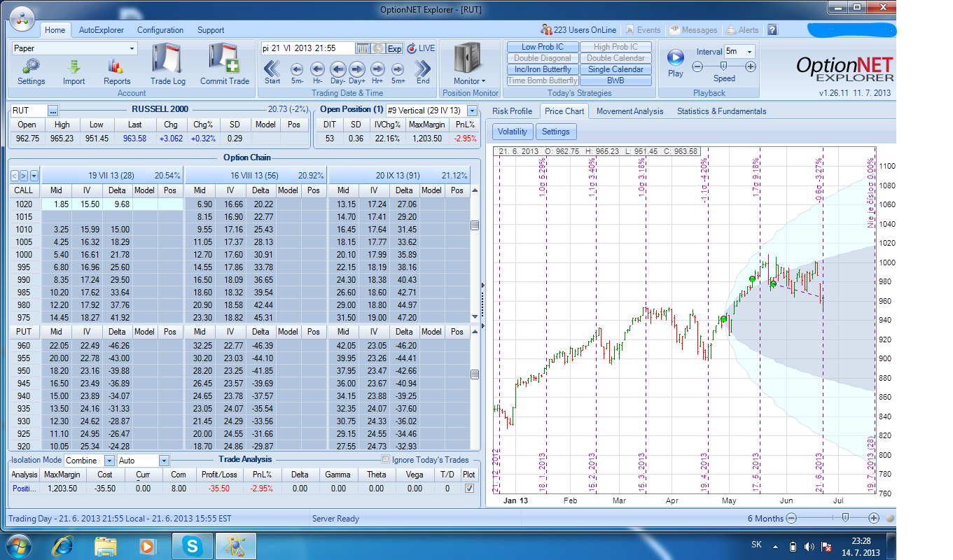Adjust the 6 Months zoom slider
Screen dimensions: 953x560
pos(845,518)
